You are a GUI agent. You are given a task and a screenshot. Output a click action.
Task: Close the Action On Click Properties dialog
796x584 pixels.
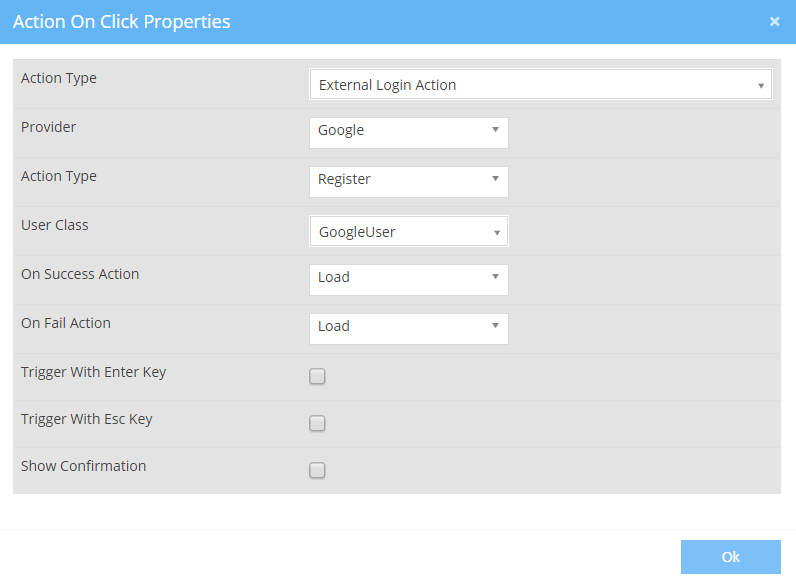[774, 21]
